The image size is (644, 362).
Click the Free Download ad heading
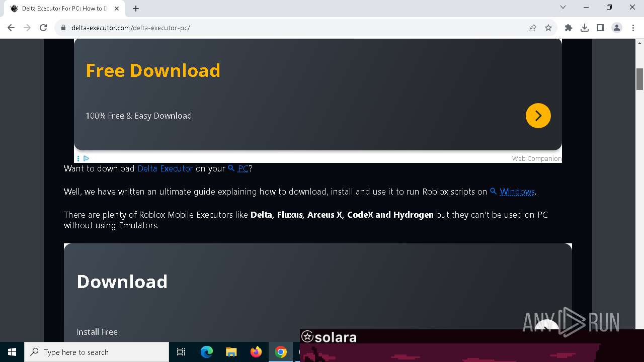pos(153,70)
